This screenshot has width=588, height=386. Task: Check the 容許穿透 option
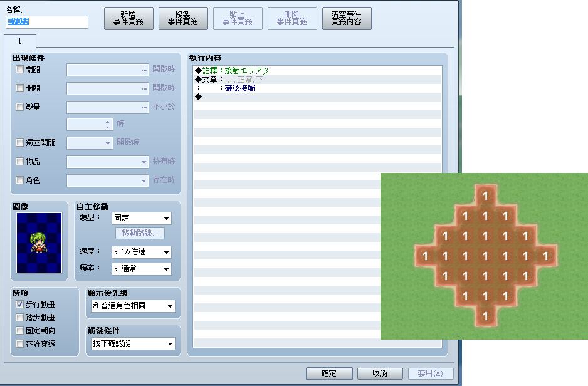pyautogui.click(x=20, y=343)
